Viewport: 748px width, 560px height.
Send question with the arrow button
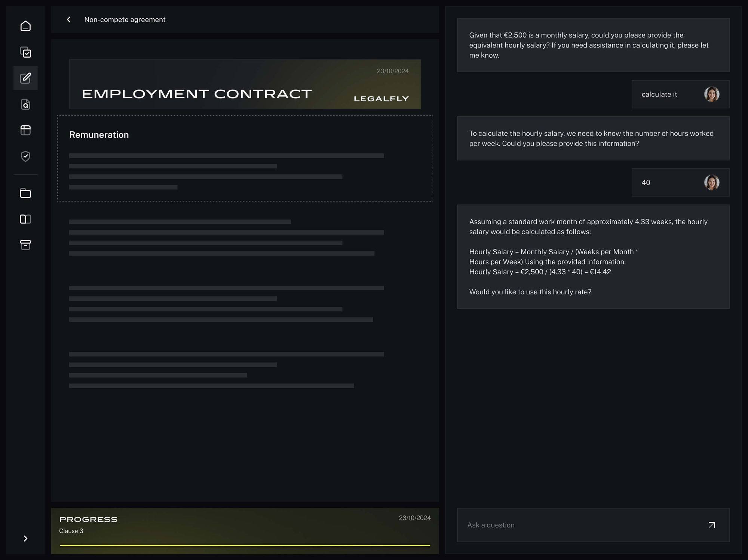[x=712, y=525]
